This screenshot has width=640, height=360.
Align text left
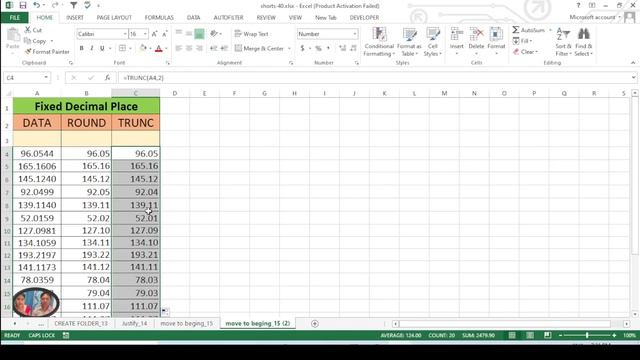[178, 48]
